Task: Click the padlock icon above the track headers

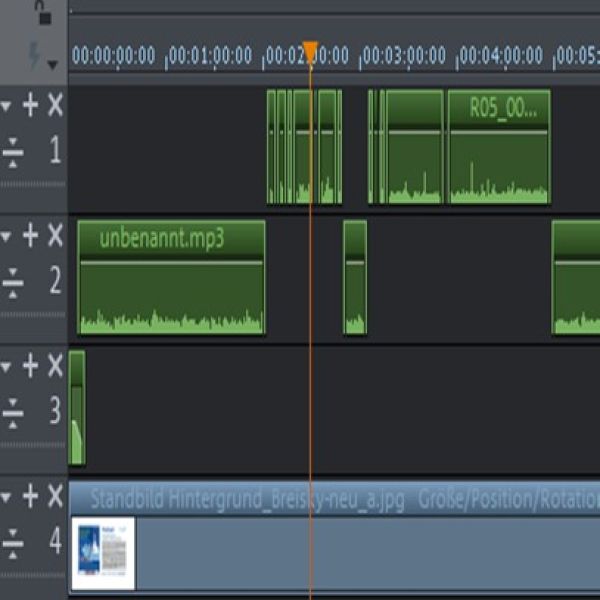Action: [x=42, y=13]
